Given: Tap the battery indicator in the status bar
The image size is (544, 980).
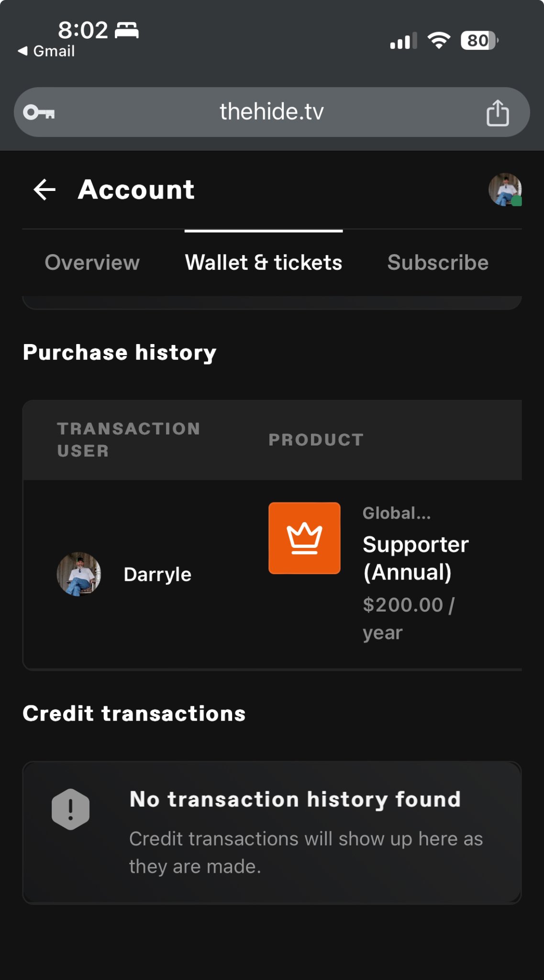Looking at the screenshot, I should click(479, 41).
